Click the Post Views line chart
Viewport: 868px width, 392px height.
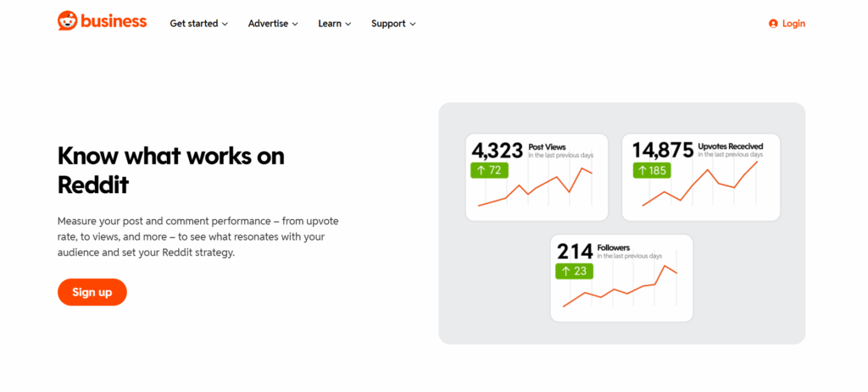click(x=536, y=187)
